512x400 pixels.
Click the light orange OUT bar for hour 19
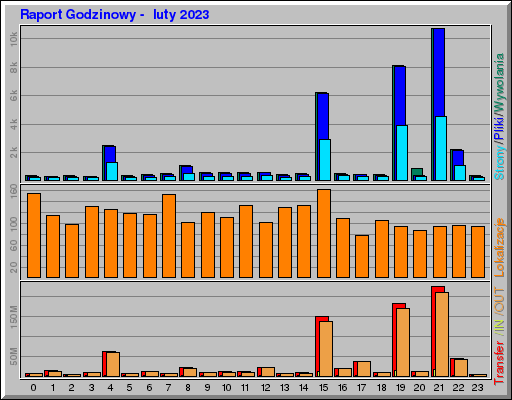[x=403, y=342]
